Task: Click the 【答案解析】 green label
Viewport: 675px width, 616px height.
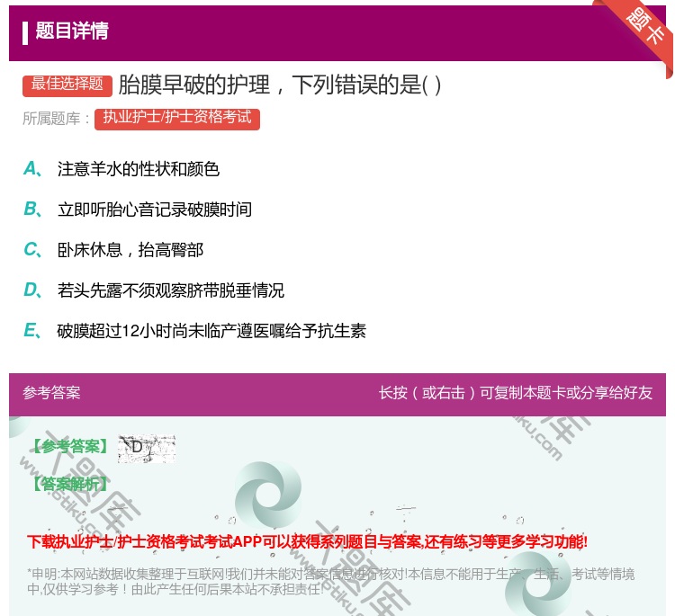Action: pos(70,485)
